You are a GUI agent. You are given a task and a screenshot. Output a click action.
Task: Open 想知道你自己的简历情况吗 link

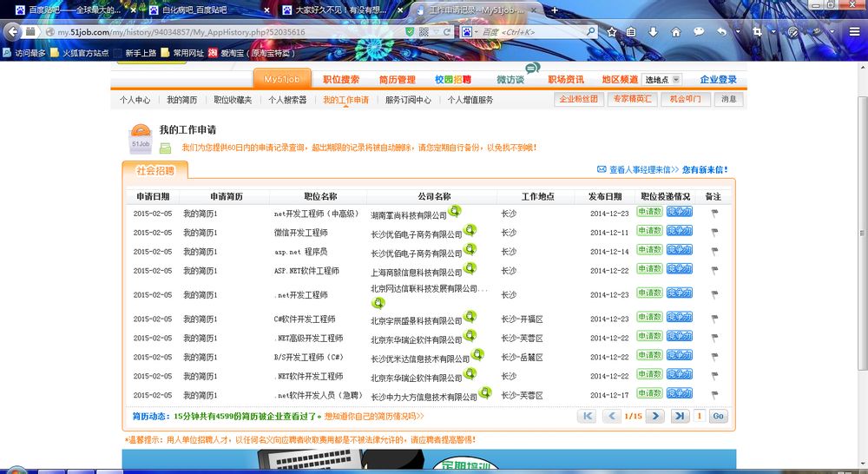374,416
